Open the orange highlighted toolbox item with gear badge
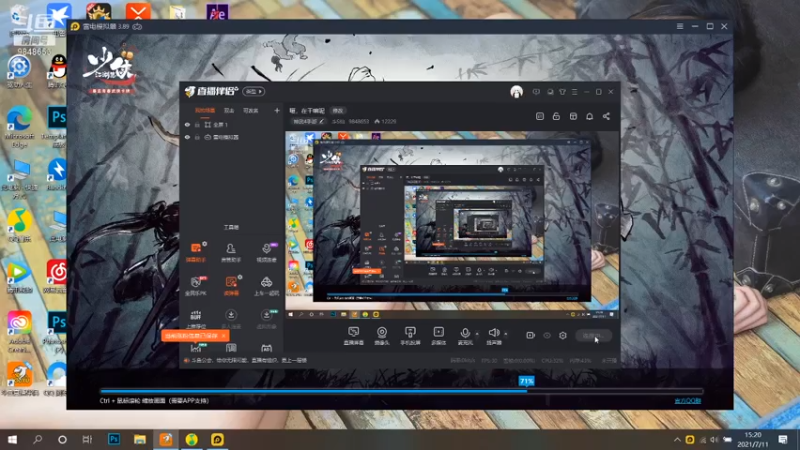 231,286
